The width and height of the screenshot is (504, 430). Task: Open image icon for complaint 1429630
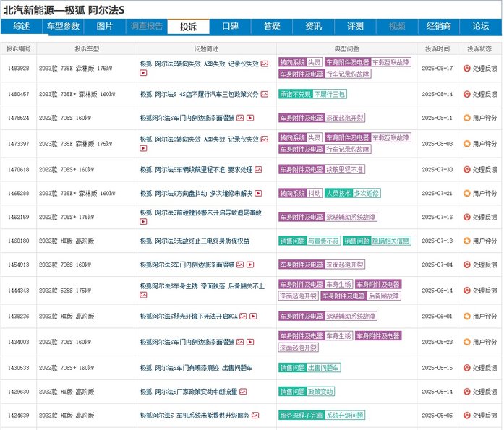(x=242, y=392)
